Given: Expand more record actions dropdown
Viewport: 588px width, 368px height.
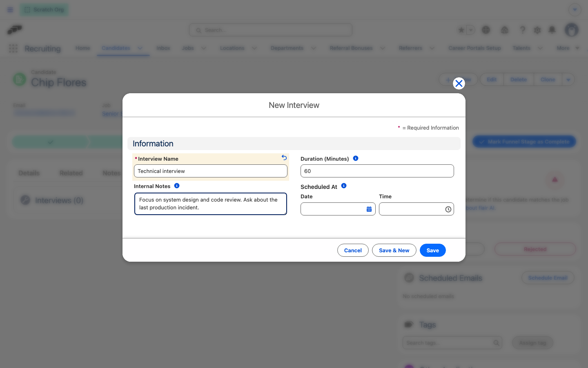Looking at the screenshot, I should [568, 79].
